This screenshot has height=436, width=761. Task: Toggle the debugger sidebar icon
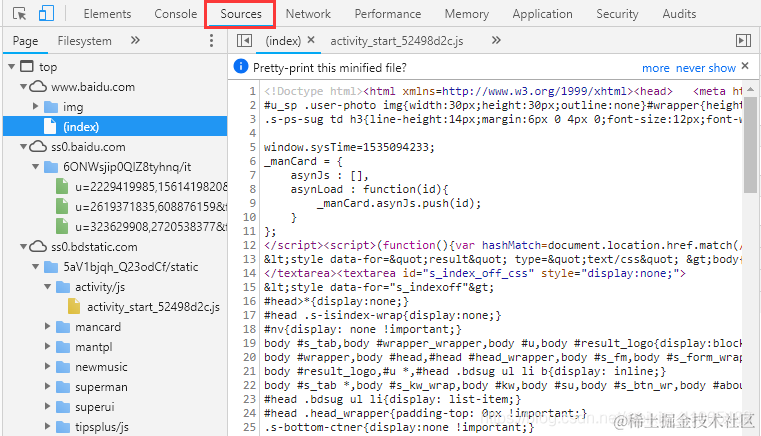pos(743,40)
